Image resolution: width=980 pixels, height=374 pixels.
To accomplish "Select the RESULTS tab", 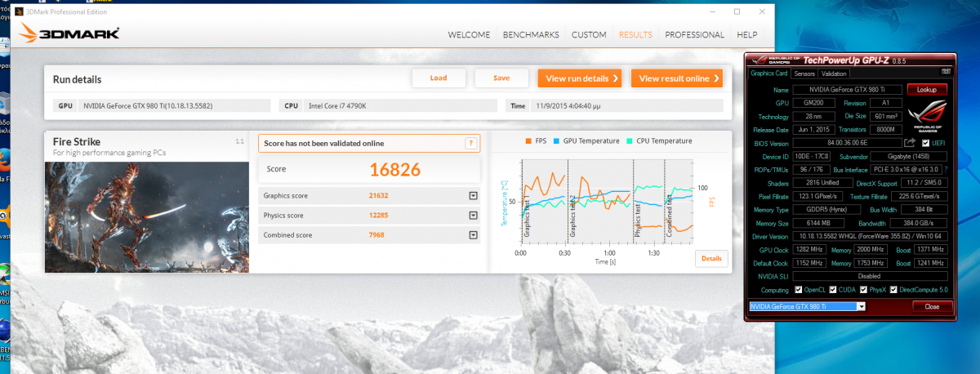I will click(x=635, y=35).
